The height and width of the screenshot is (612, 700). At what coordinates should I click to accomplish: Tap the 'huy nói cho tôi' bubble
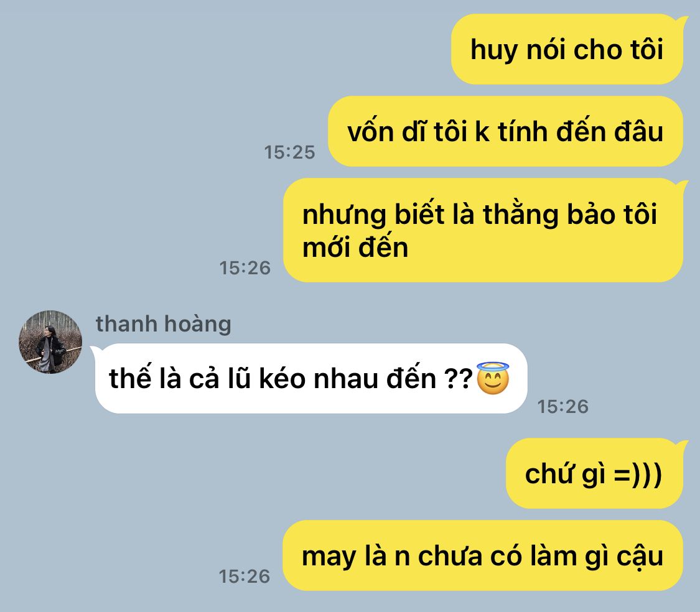[x=567, y=49]
